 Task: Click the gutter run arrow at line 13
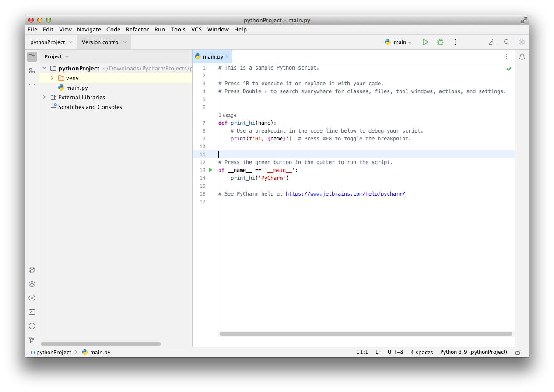210,170
